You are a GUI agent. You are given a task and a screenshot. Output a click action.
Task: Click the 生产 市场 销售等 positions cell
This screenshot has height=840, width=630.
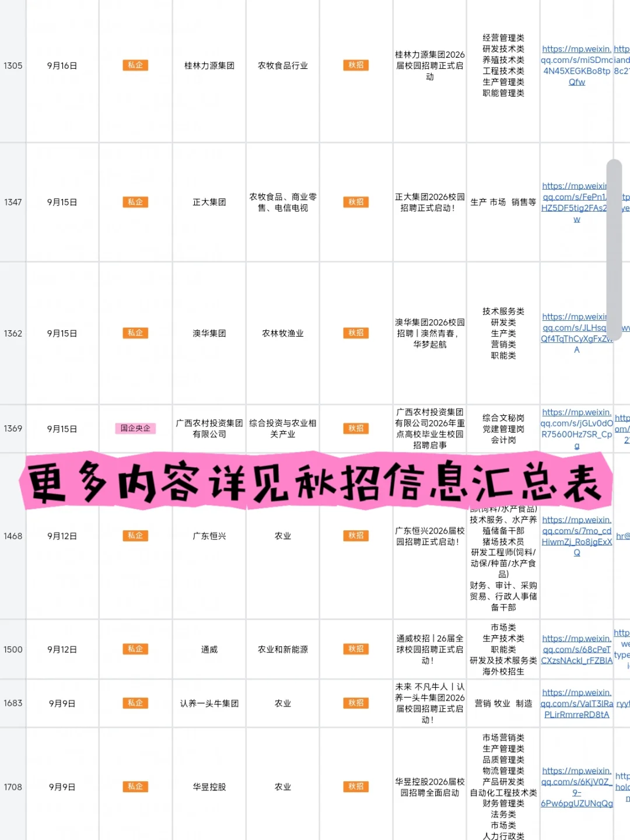(x=503, y=202)
